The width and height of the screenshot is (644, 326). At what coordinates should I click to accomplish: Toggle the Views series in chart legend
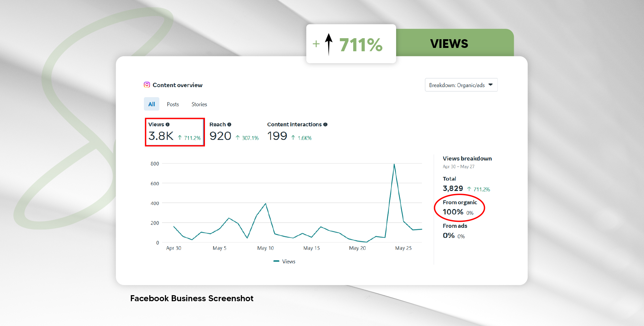pyautogui.click(x=284, y=261)
